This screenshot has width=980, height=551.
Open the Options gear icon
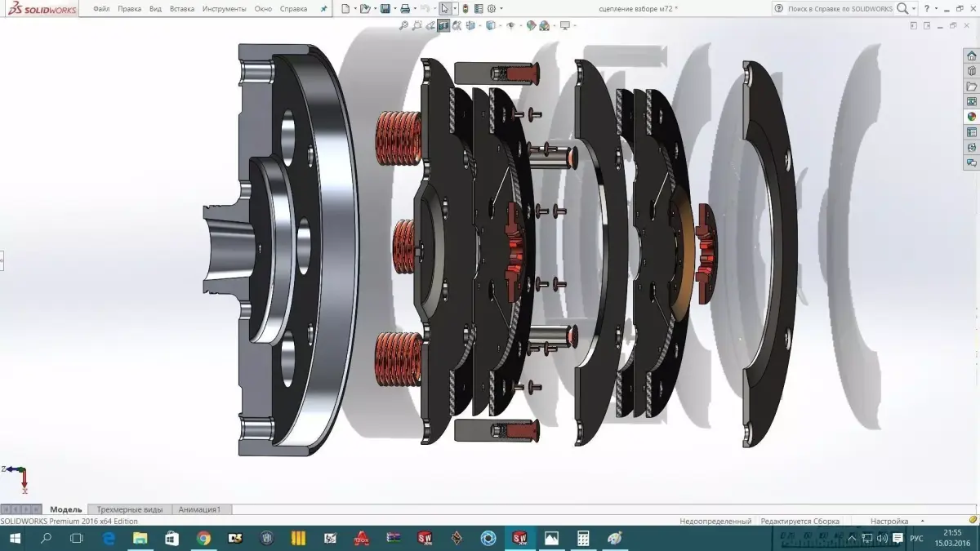(x=492, y=9)
